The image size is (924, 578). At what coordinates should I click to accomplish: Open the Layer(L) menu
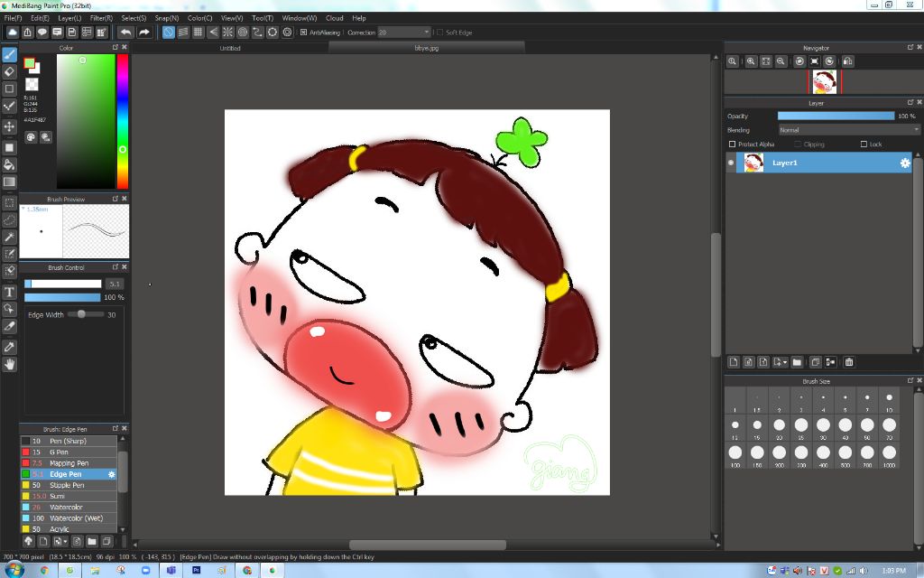pos(69,18)
